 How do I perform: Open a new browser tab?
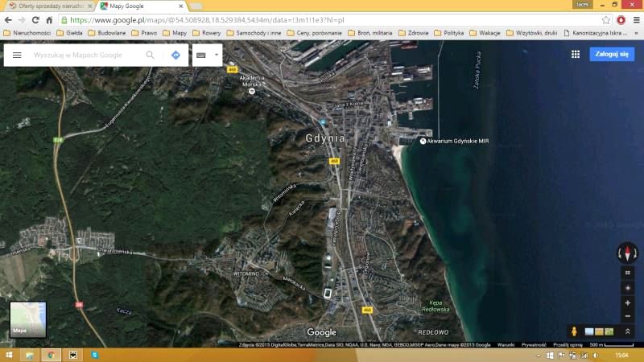click(196, 6)
